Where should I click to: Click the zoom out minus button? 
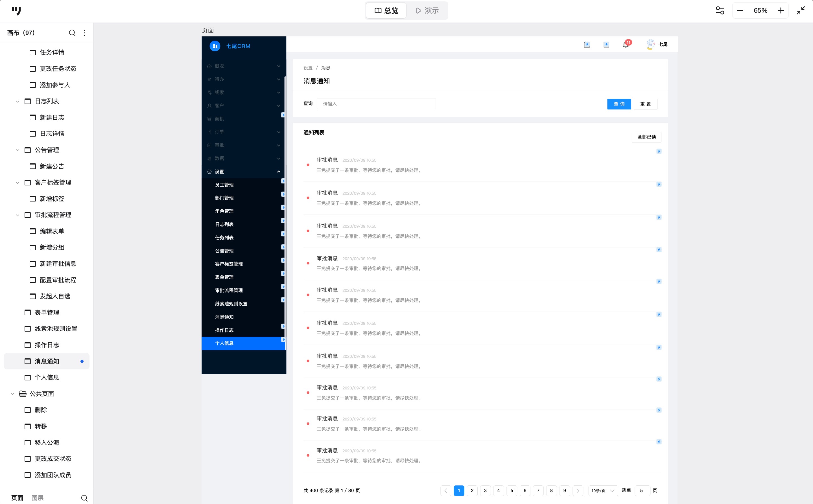coord(740,11)
